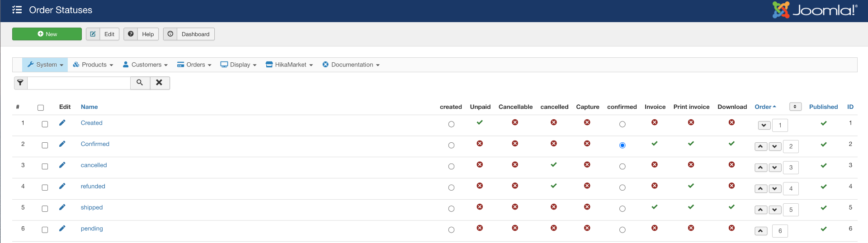Tick the checkbox for Confirmed row
The width and height of the screenshot is (868, 243).
click(45, 145)
